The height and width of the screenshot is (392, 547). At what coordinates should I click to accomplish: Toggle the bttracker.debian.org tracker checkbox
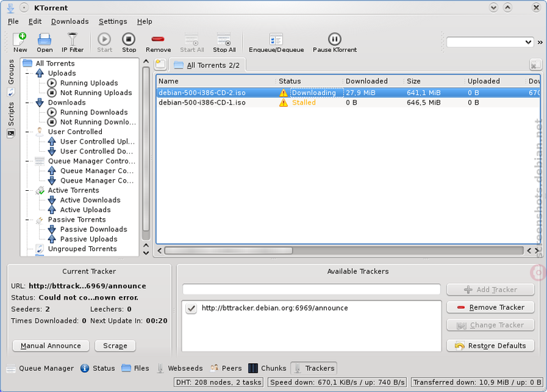tap(191, 309)
